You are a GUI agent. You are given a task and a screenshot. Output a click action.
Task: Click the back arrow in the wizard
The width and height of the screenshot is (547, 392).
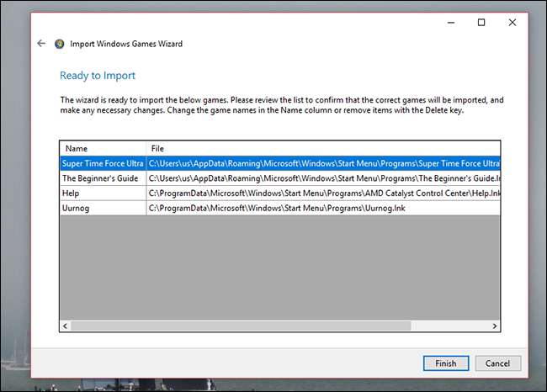pyautogui.click(x=41, y=44)
